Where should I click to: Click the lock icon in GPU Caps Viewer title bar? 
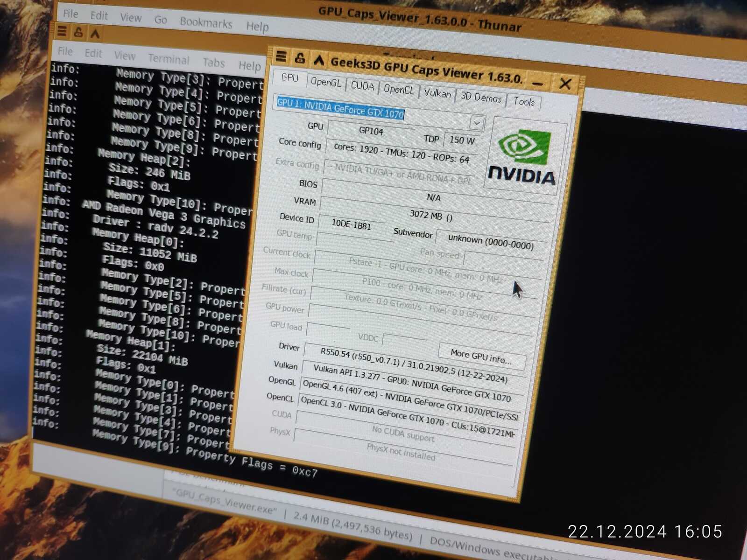(300, 58)
